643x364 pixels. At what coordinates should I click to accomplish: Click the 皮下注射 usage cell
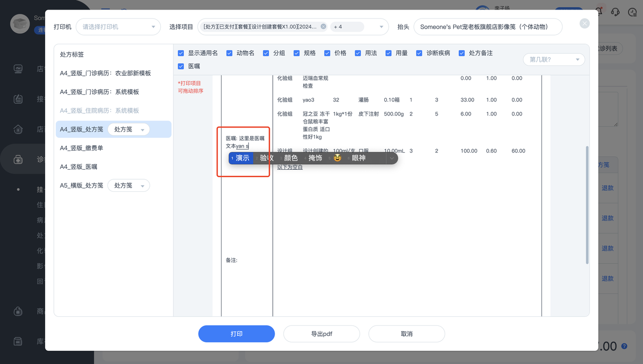(x=368, y=114)
